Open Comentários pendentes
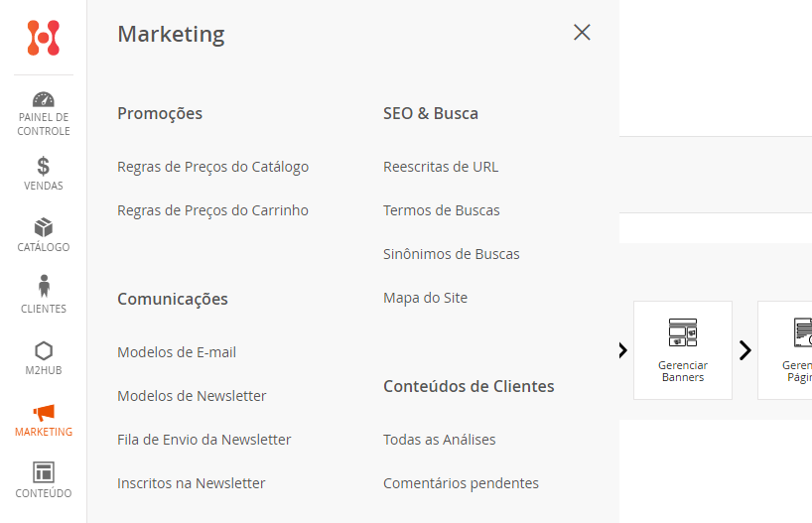Image resolution: width=812 pixels, height=523 pixels. click(461, 483)
